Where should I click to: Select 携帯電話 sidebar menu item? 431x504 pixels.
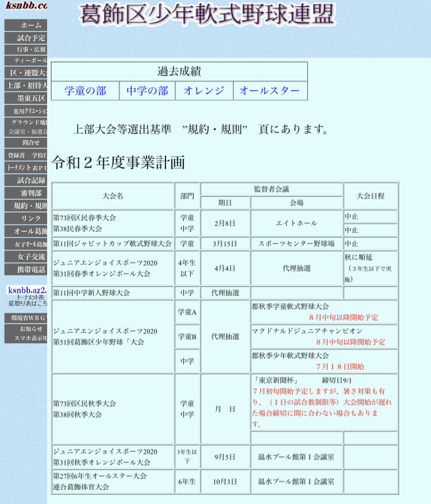[x=26, y=269]
